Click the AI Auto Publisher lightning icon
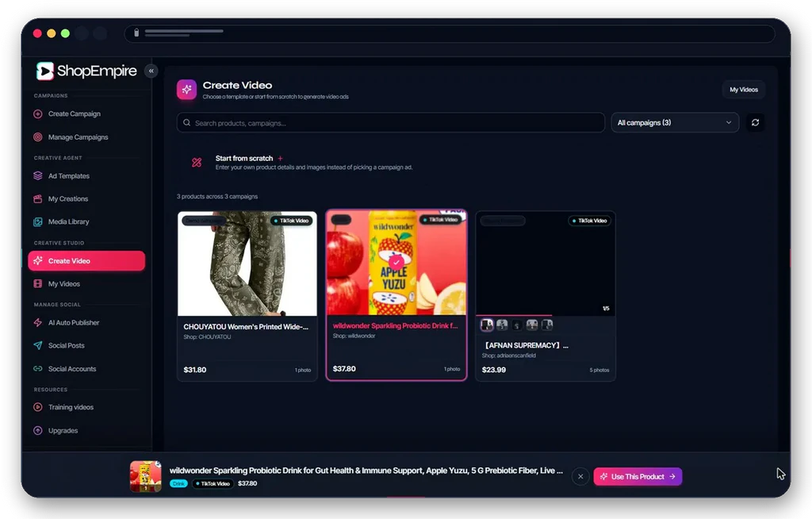The image size is (812, 519). pyautogui.click(x=38, y=323)
